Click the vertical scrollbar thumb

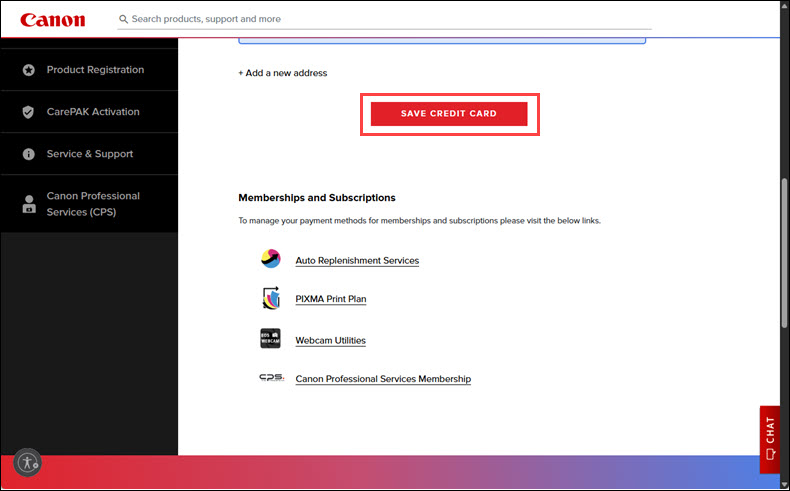pos(784,253)
